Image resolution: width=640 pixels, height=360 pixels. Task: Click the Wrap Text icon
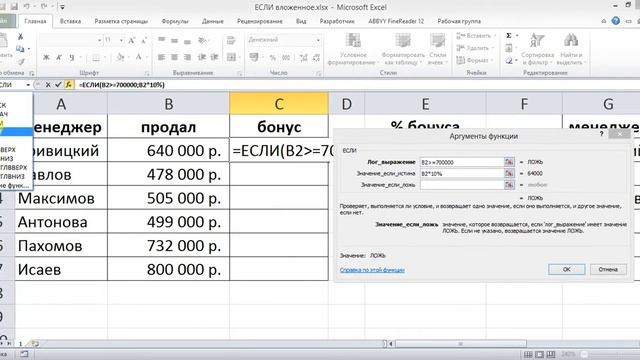point(231,40)
